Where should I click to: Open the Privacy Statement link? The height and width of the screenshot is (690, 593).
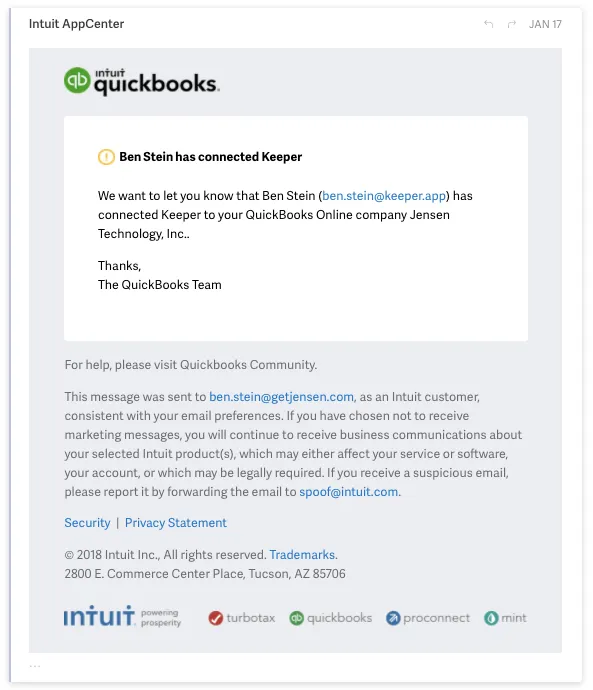pyautogui.click(x=176, y=523)
